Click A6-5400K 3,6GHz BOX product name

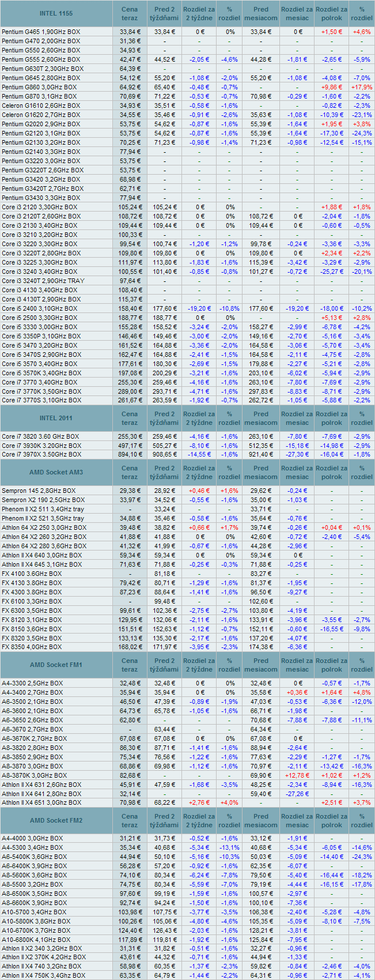coord(34,857)
